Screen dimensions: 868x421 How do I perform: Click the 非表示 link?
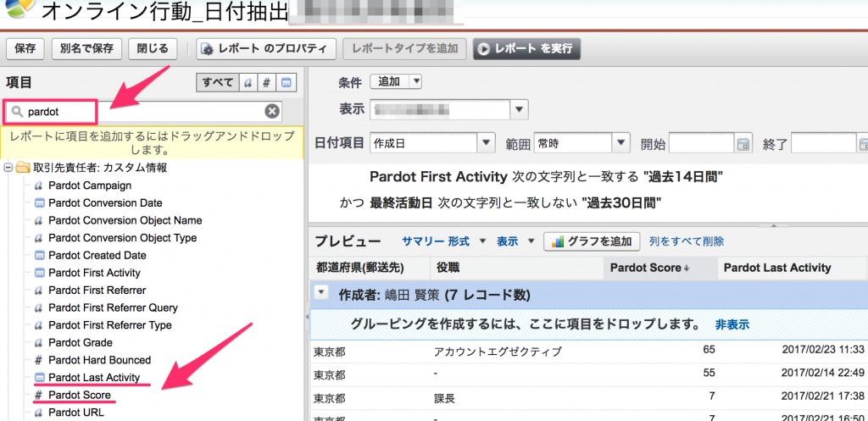732,324
